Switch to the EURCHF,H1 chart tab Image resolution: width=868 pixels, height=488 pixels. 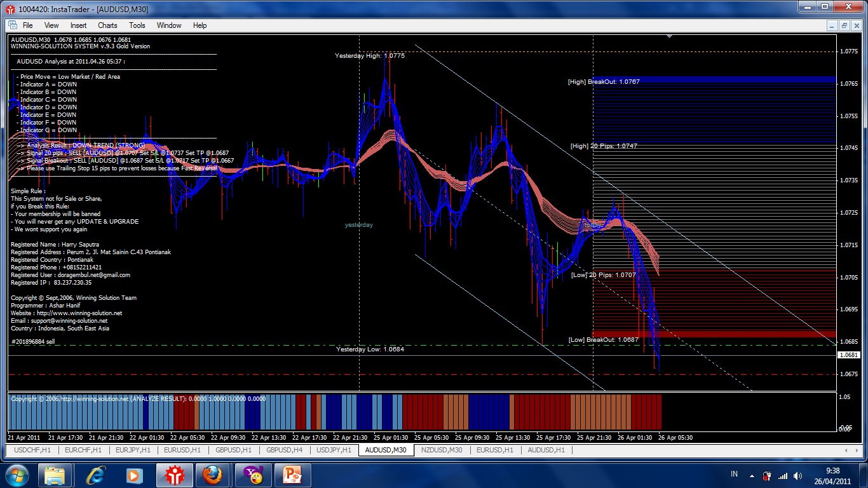(83, 450)
